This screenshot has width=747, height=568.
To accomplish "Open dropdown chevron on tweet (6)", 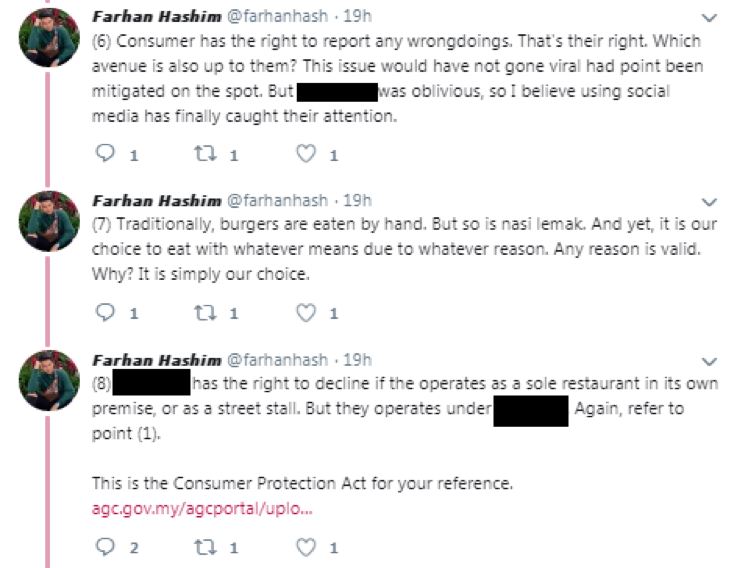I will (710, 18).
